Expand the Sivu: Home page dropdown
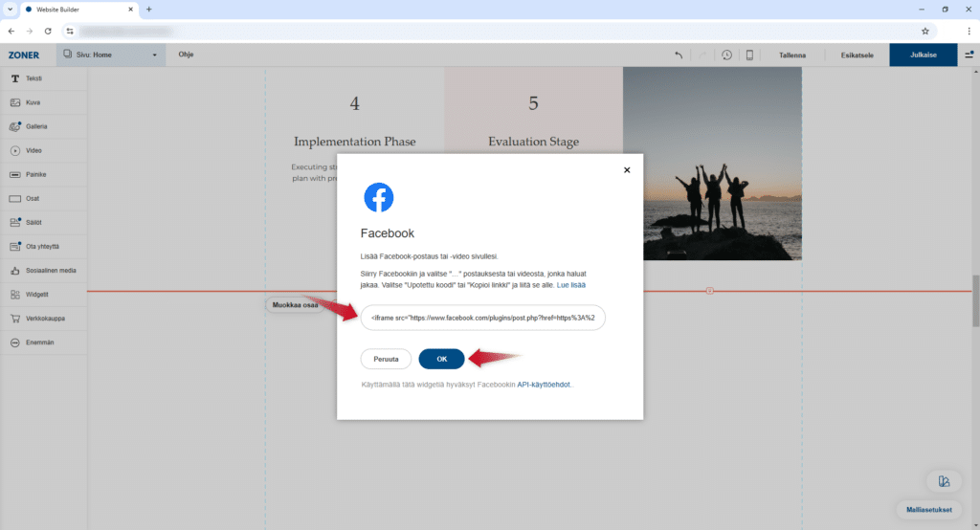 pyautogui.click(x=109, y=55)
